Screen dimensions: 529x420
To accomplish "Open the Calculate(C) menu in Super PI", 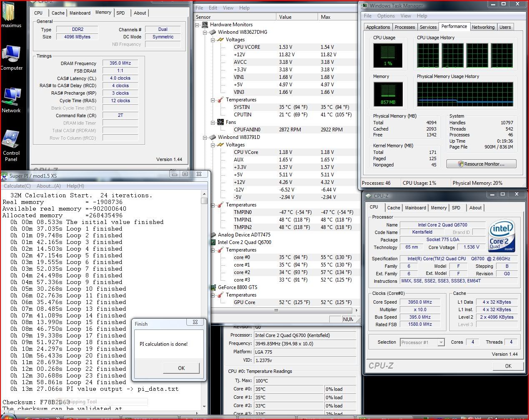I will [x=17, y=186].
